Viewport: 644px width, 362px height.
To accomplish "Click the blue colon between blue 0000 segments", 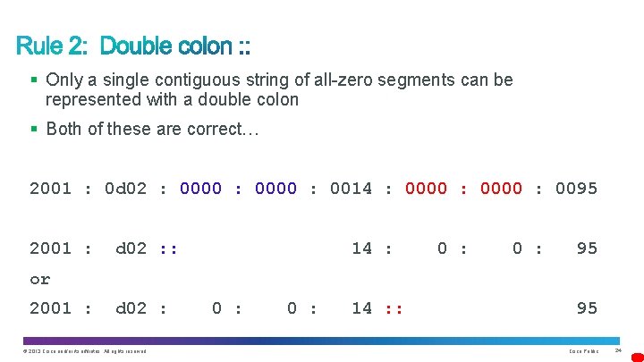I will click(x=238, y=189).
